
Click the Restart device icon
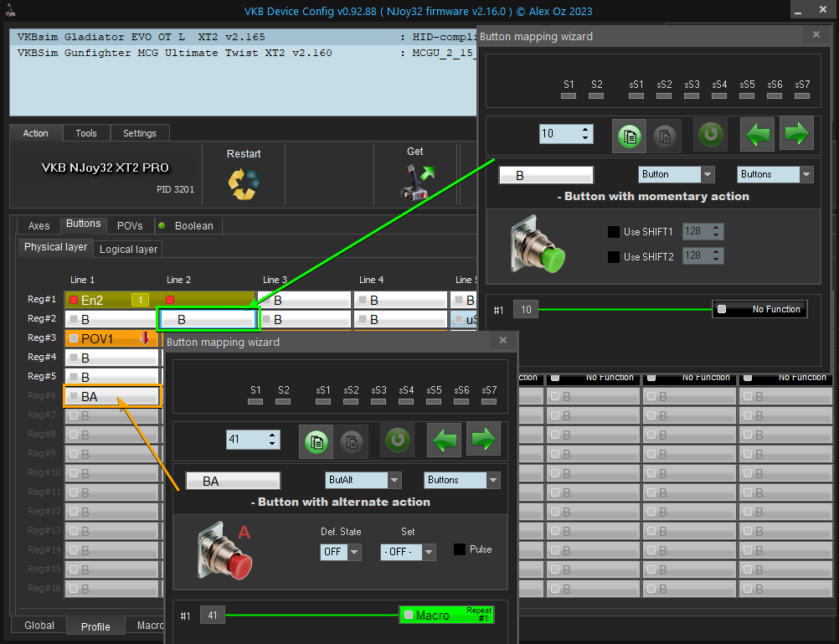coord(244,183)
